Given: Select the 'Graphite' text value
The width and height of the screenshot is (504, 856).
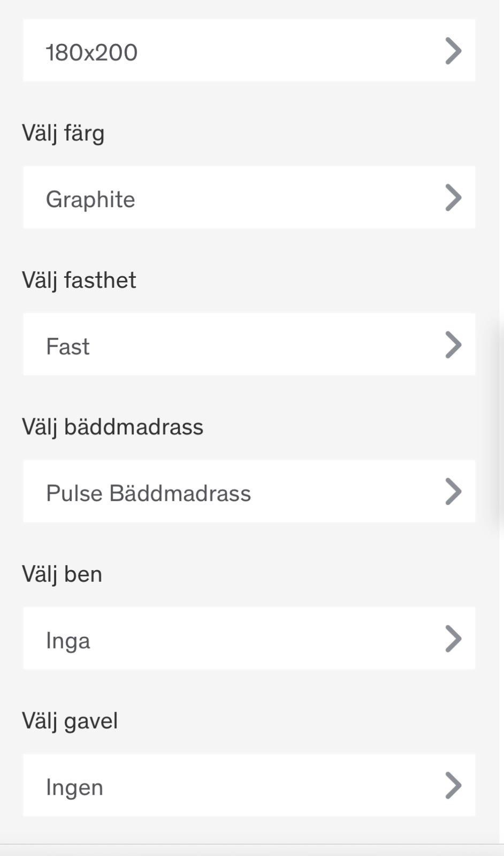Looking at the screenshot, I should (90, 200).
